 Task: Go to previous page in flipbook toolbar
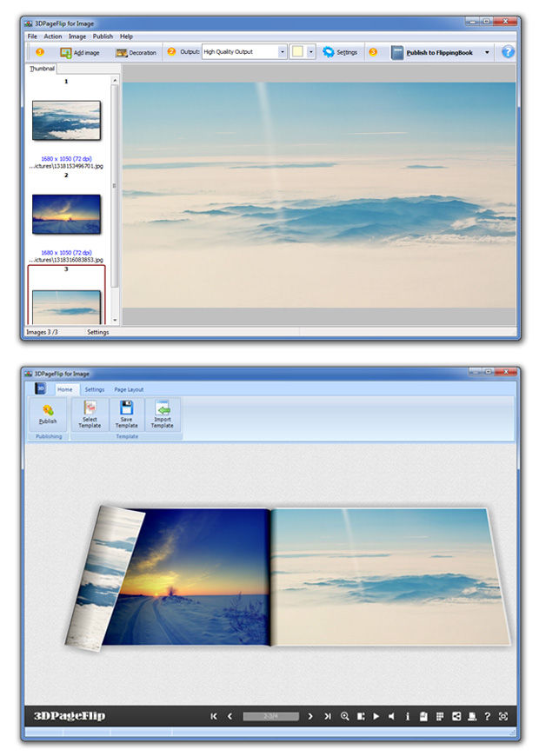pos(230,717)
